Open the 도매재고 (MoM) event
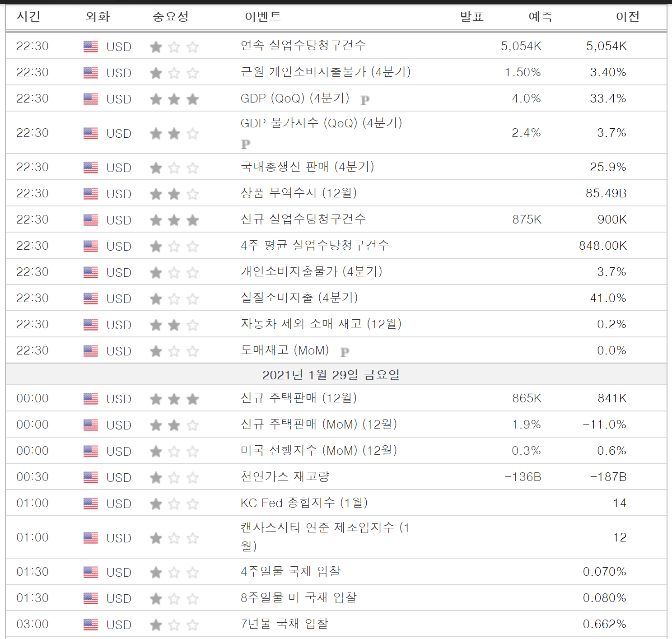Screen dimensions: 672x639 [x=285, y=350]
